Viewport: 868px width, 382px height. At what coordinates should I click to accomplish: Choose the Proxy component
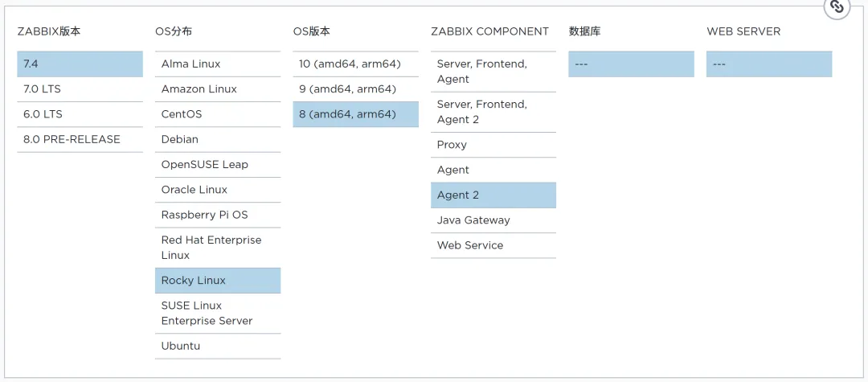(493, 145)
